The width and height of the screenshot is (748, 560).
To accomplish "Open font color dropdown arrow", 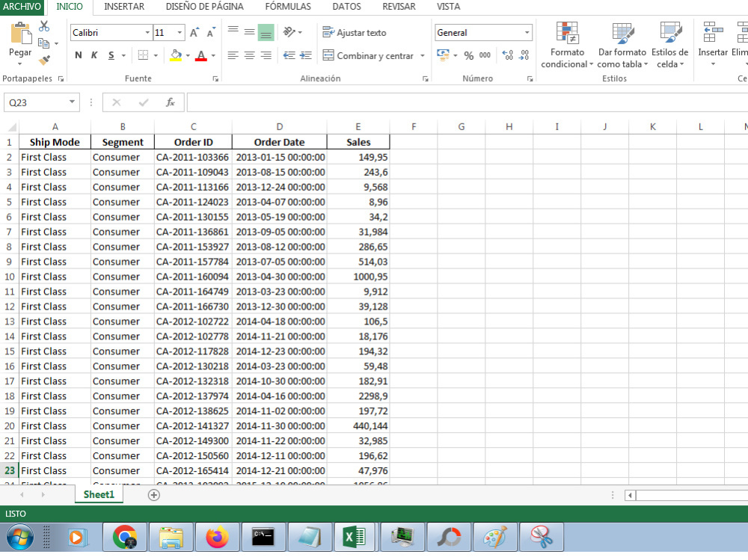I will click(x=213, y=56).
